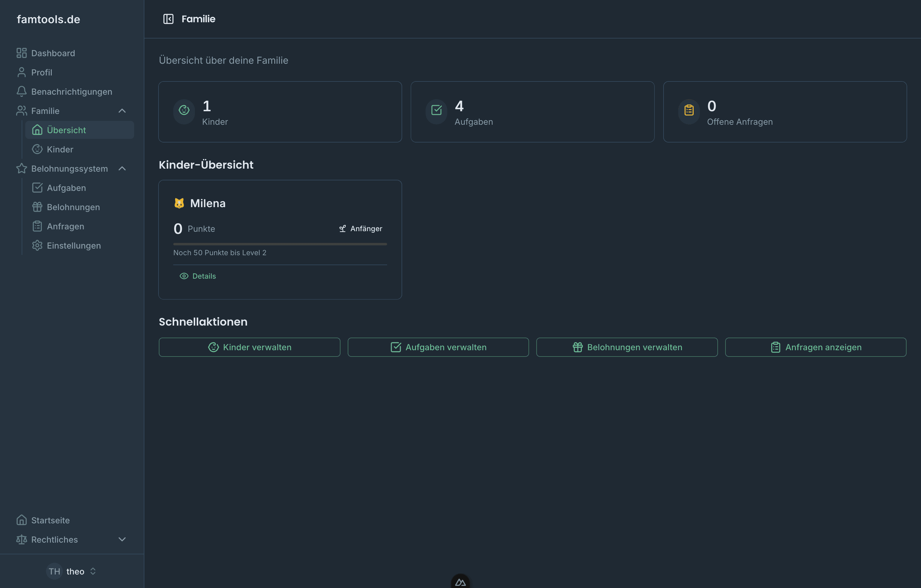
Task: Open Kinder in the Familie submenu
Action: point(60,149)
